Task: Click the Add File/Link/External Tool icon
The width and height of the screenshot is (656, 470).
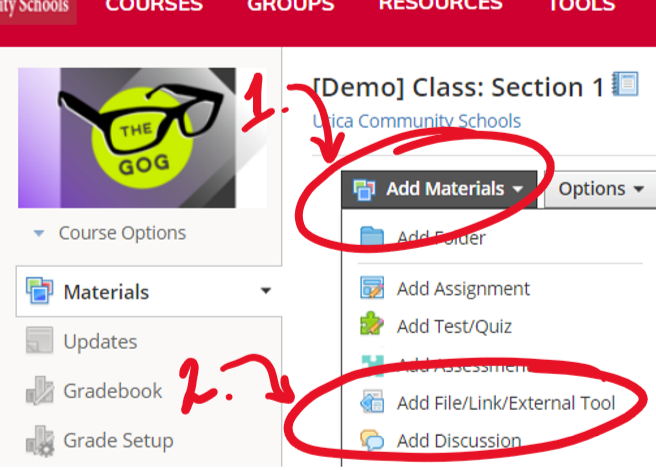Action: [372, 403]
